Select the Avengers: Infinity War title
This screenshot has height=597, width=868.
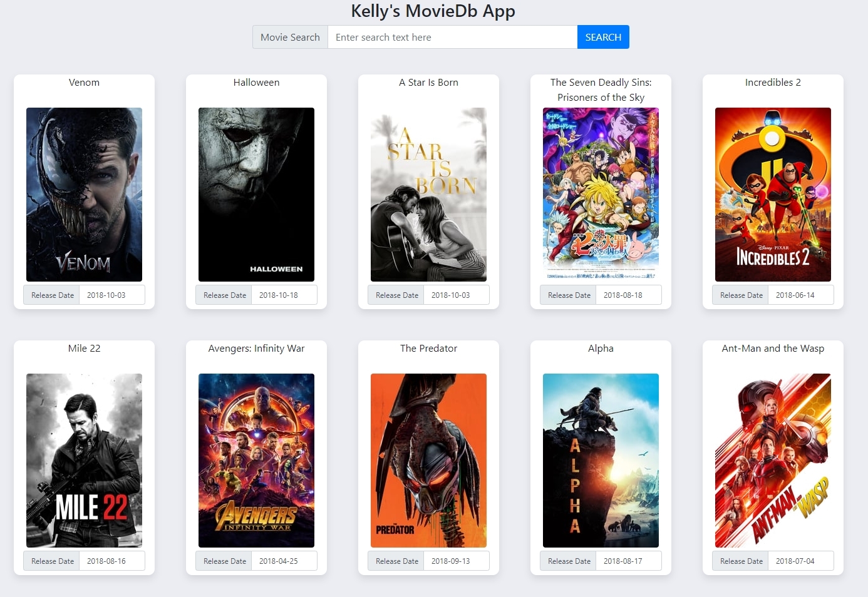(x=256, y=349)
